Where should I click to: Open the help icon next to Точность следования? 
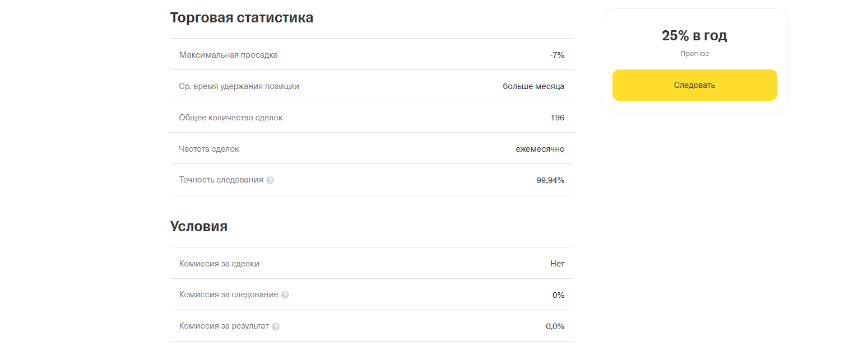click(x=270, y=180)
